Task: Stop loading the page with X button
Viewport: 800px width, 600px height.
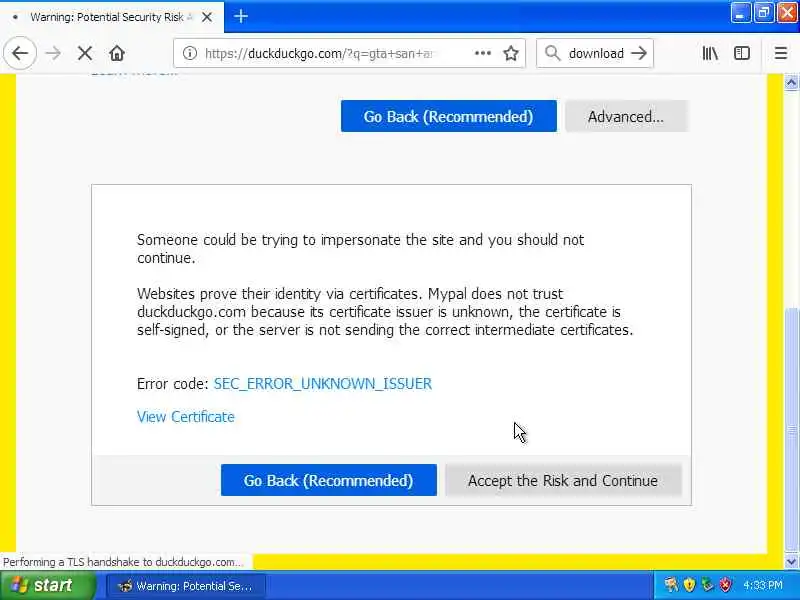Action: (x=85, y=53)
